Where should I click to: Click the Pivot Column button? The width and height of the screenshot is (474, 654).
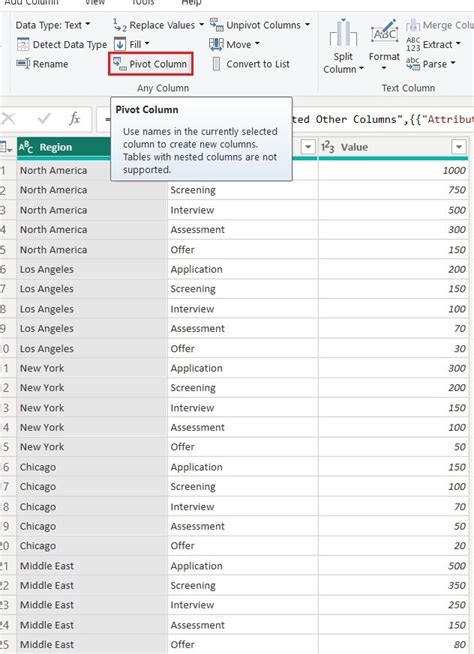pyautogui.click(x=151, y=64)
